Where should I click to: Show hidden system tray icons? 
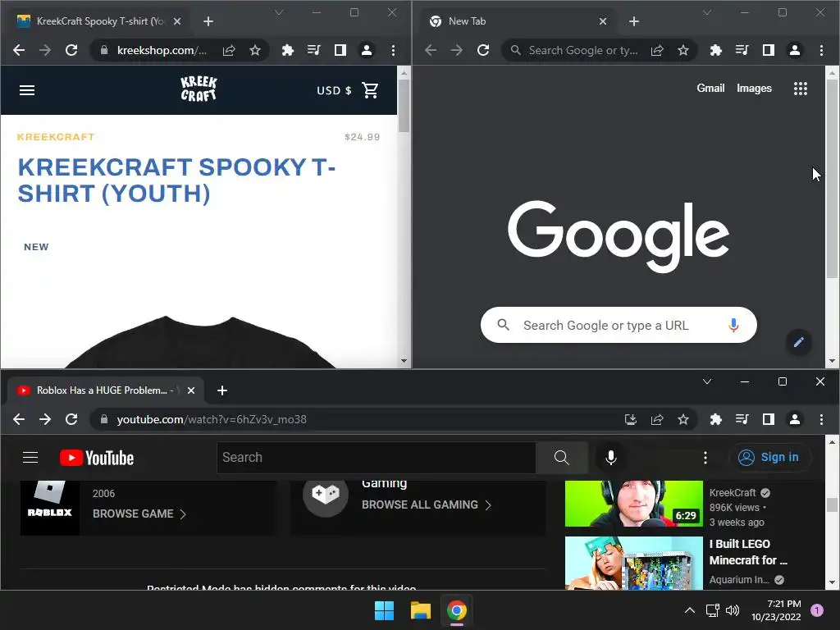pos(690,610)
